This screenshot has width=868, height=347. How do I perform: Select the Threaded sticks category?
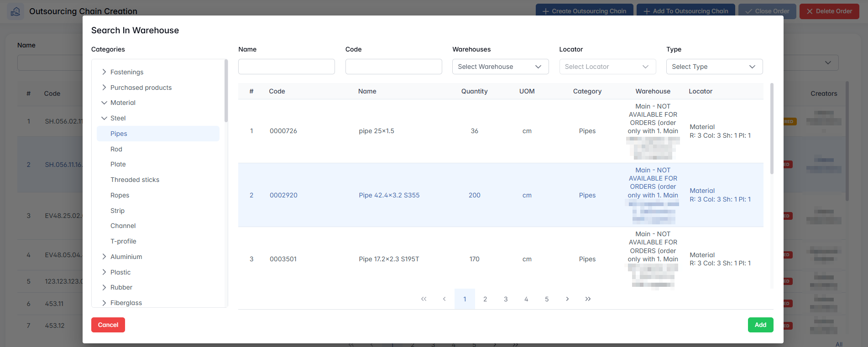coord(135,180)
